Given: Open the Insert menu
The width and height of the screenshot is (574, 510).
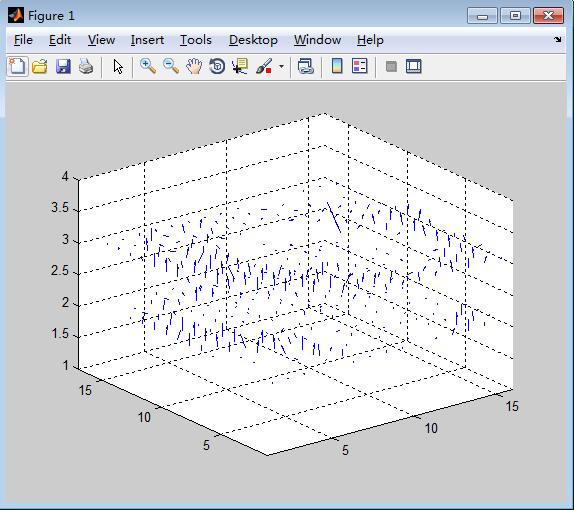Looking at the screenshot, I should (147, 40).
